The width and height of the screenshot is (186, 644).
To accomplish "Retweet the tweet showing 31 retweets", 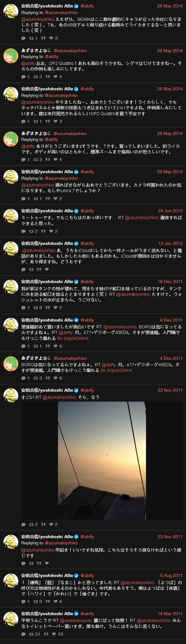I will click(31, 634).
